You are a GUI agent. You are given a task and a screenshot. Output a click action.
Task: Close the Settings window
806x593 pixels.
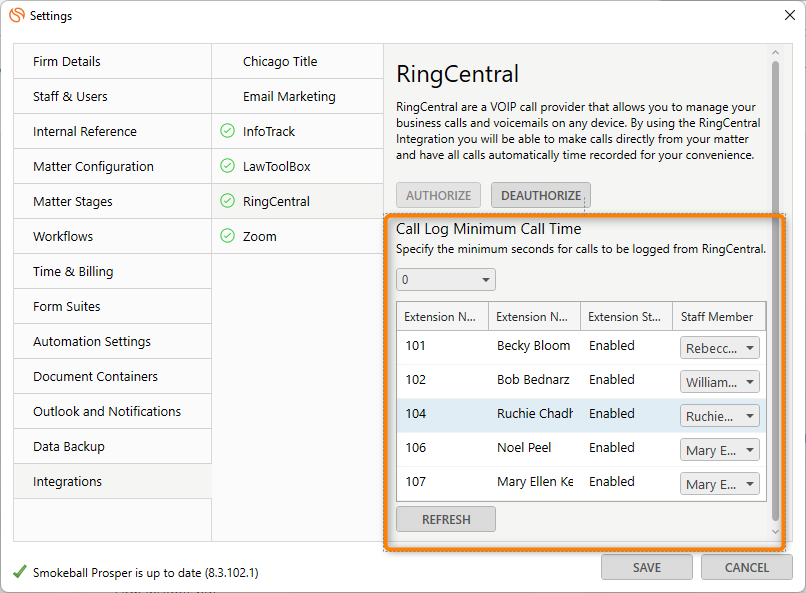click(x=790, y=15)
